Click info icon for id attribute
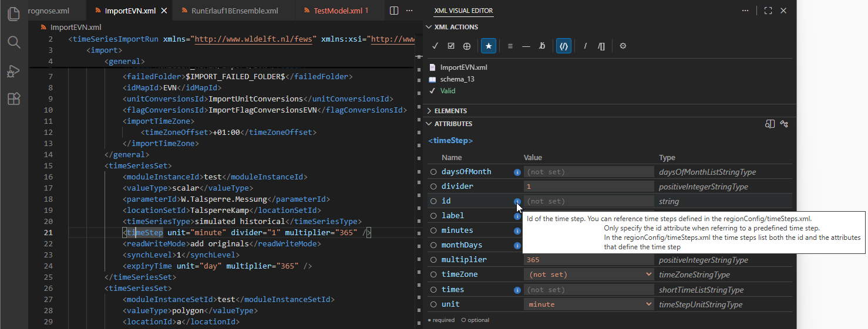 tap(517, 201)
